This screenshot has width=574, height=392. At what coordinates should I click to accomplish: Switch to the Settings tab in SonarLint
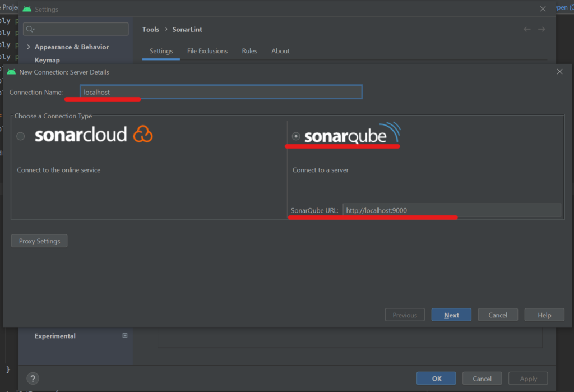click(x=161, y=51)
